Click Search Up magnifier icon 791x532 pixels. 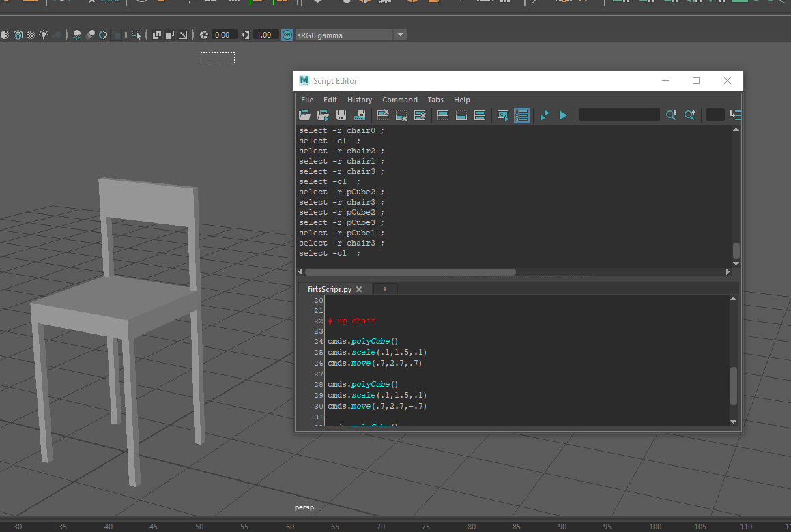689,115
